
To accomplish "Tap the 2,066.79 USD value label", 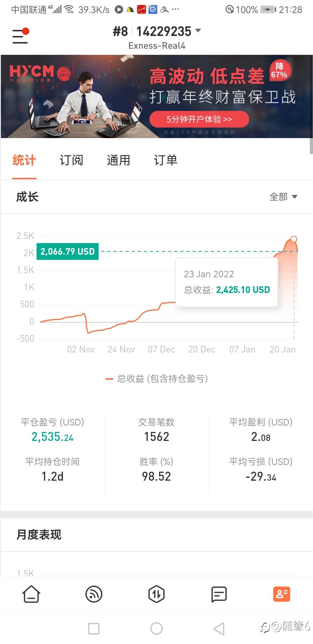I will coord(68,252).
